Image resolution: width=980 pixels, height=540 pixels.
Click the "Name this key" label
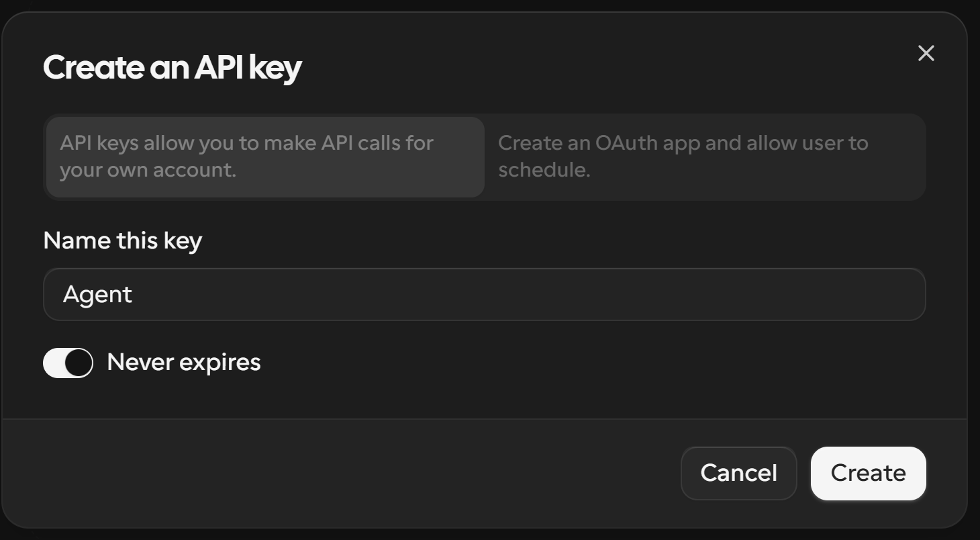point(122,240)
